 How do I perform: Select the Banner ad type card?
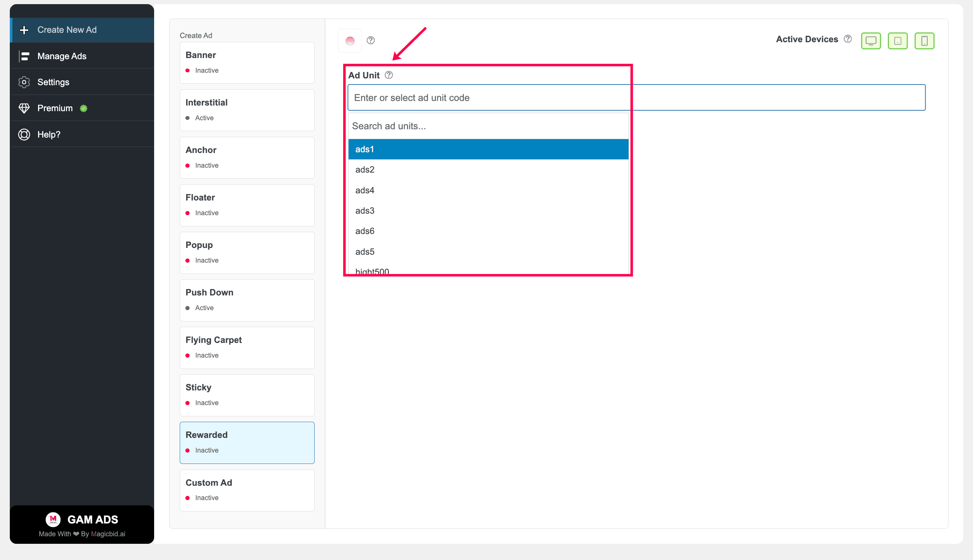pyautogui.click(x=247, y=63)
